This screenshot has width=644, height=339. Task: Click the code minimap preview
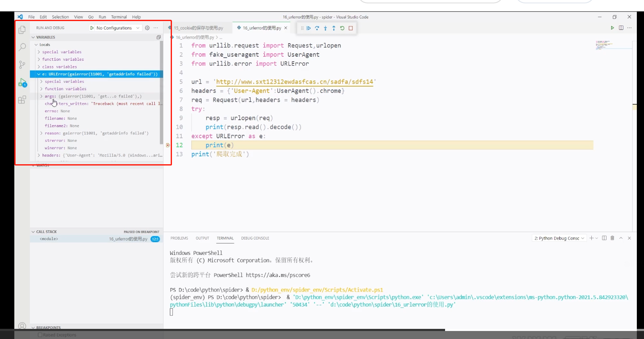(604, 45)
